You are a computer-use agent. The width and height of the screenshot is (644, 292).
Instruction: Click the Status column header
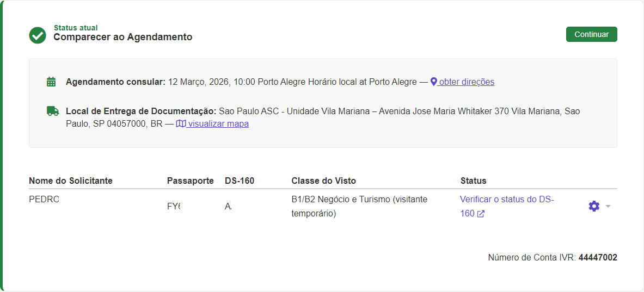click(473, 181)
